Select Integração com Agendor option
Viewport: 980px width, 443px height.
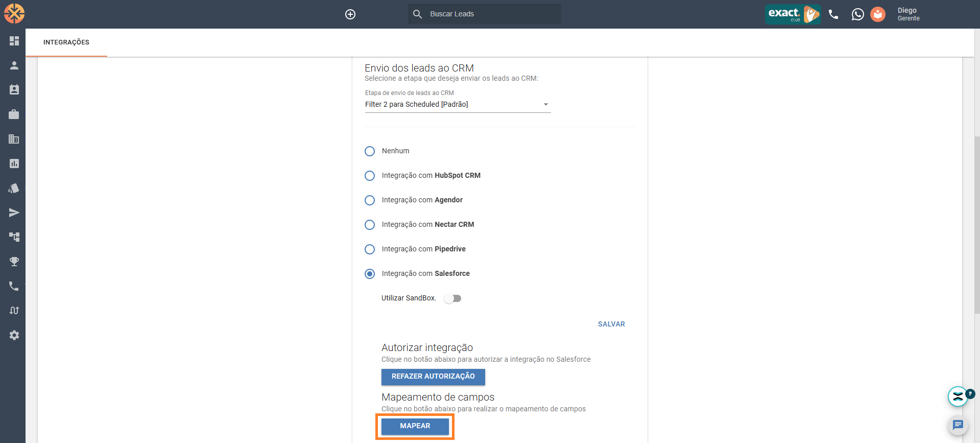370,200
